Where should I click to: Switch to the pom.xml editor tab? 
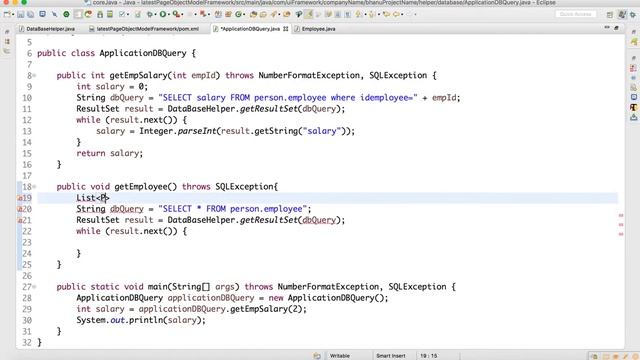click(144, 29)
